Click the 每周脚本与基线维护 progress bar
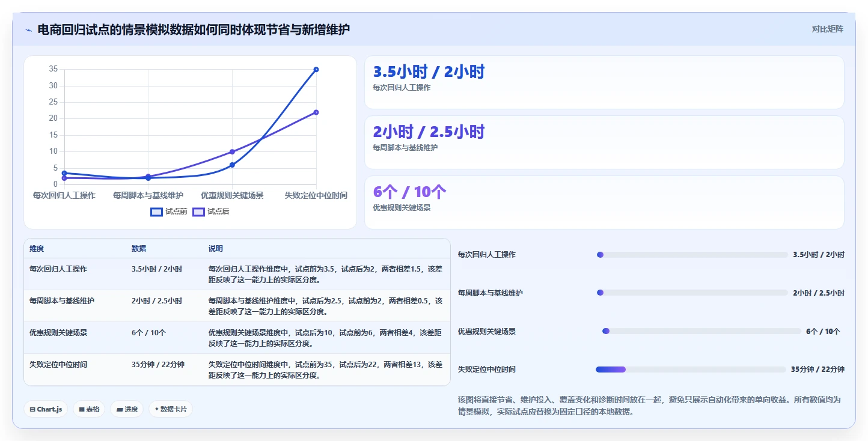 [692, 293]
